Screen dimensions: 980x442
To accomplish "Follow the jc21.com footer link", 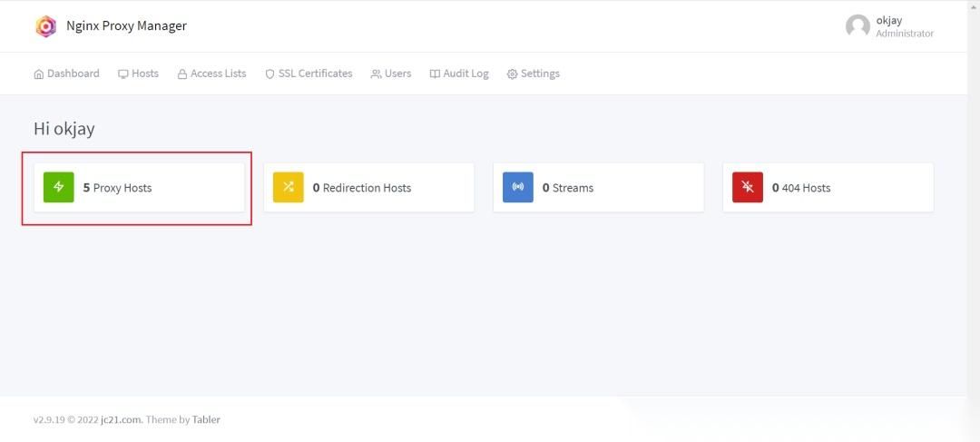I will 119,420.
